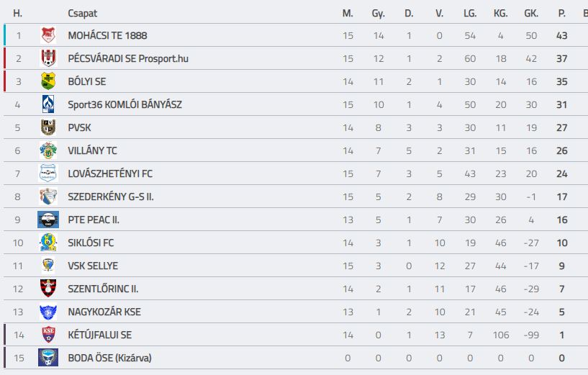Click the BODA ÖSE team logo
Screen dimensions: 588x375
(x=48, y=358)
